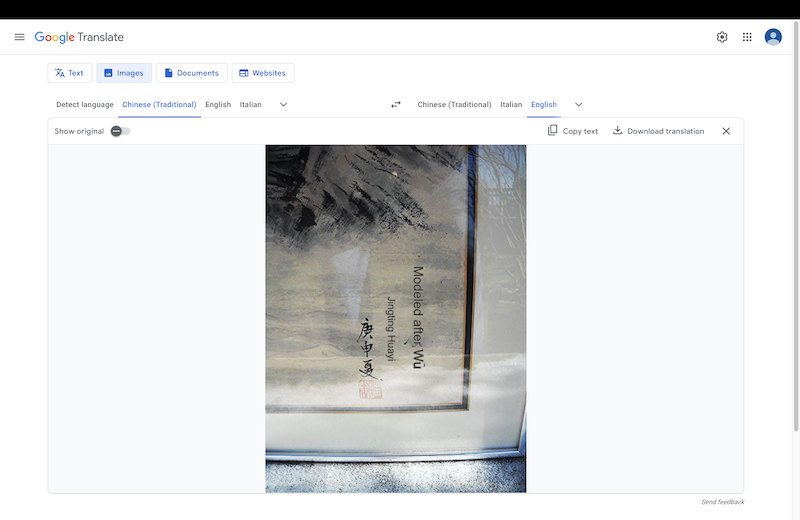Viewport: 800px width, 520px height.
Task: Download the translation image
Action: click(658, 131)
